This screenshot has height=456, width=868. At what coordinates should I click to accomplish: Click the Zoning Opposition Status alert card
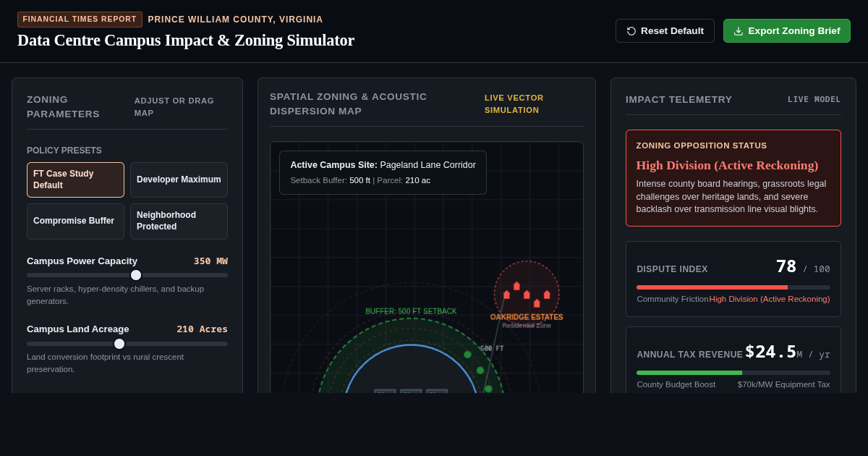[x=733, y=178]
